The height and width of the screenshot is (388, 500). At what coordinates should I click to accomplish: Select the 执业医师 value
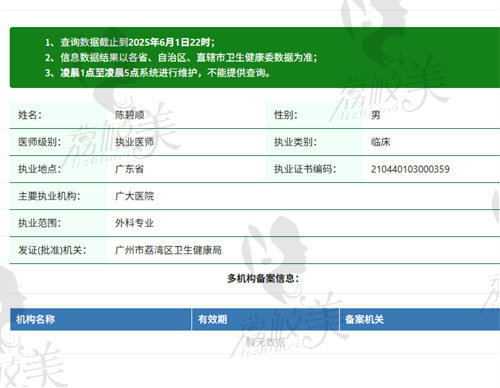coord(134,142)
